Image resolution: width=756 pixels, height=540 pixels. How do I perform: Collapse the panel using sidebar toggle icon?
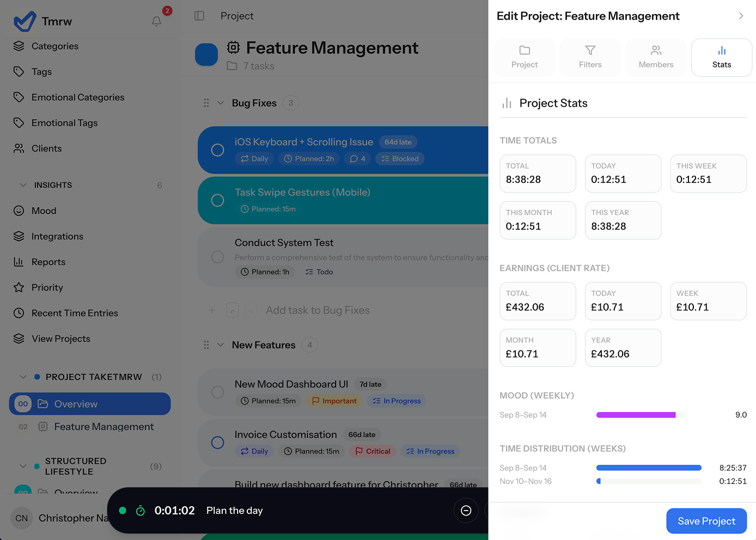coord(199,16)
